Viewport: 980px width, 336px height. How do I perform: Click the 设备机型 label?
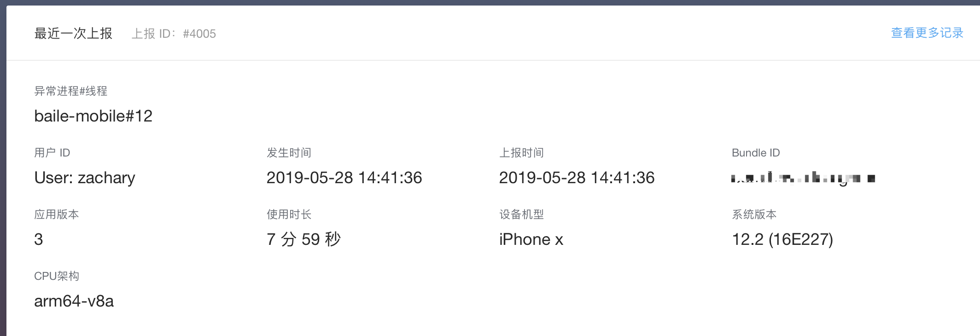(521, 214)
